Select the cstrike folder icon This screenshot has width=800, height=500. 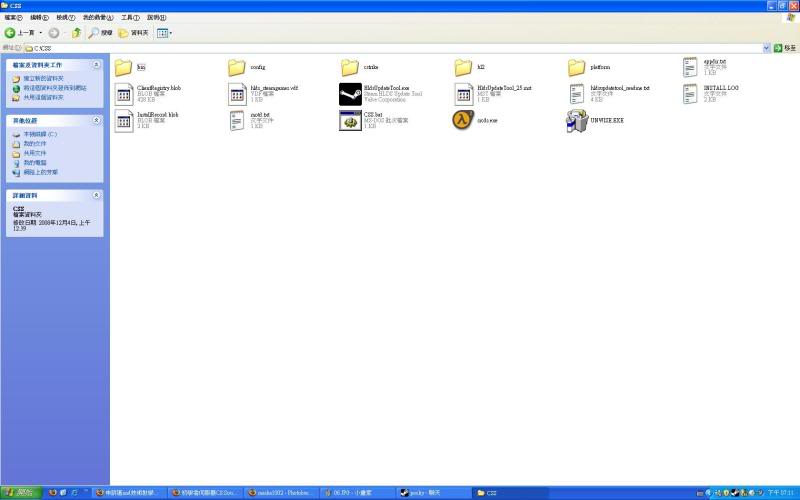pos(349,67)
